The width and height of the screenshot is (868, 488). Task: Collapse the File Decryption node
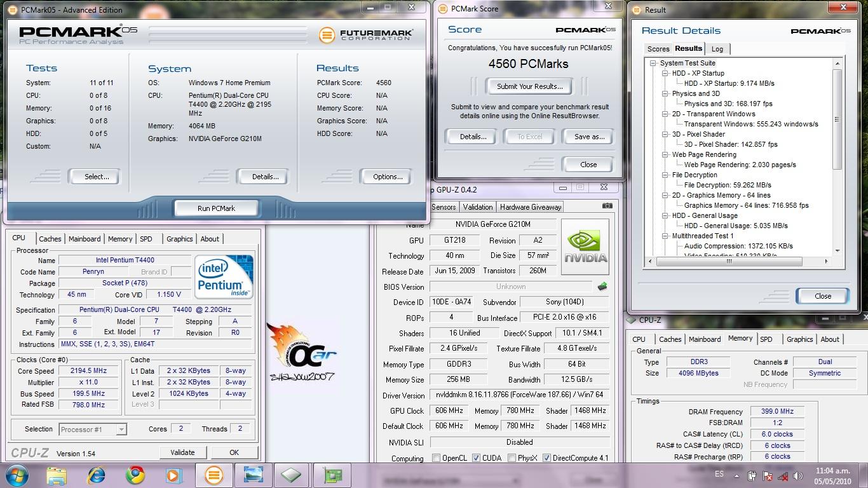[665, 175]
